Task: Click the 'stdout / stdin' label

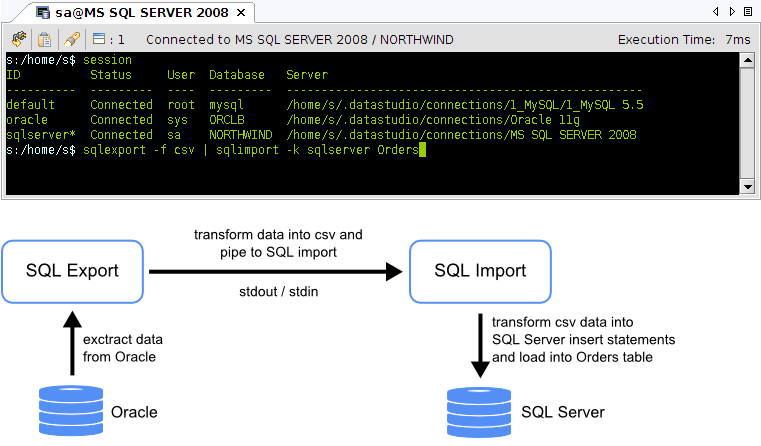Action: click(279, 292)
